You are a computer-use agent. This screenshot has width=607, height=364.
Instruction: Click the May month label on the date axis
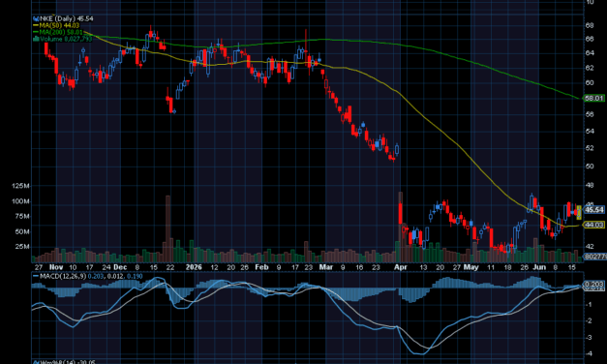(x=471, y=267)
